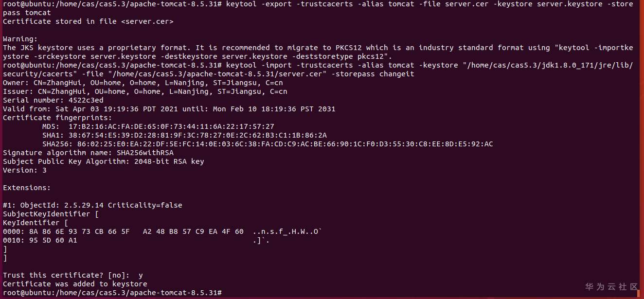Click the MD5 fingerprint line
644x299 pixels.
[158, 126]
